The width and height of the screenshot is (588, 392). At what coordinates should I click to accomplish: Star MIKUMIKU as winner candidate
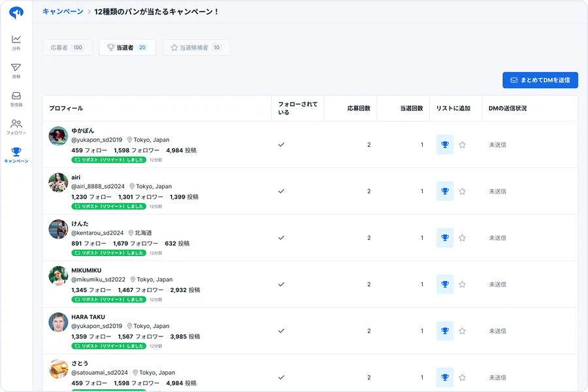point(463,285)
